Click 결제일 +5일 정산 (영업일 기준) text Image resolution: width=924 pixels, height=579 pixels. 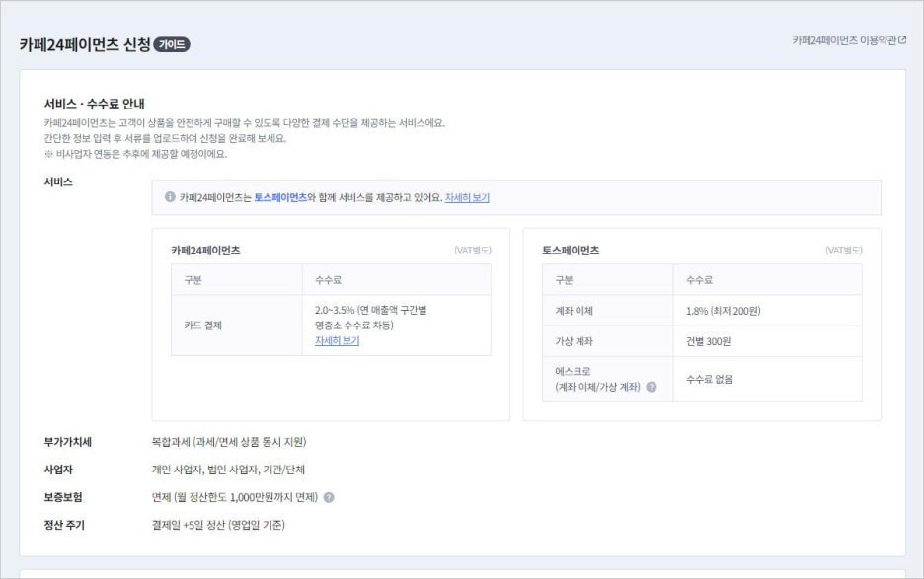218,525
